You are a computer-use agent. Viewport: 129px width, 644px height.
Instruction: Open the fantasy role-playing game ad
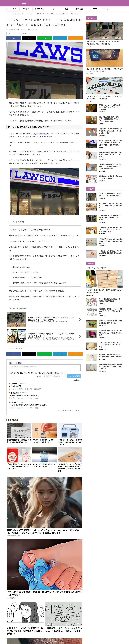click(x=45, y=507)
